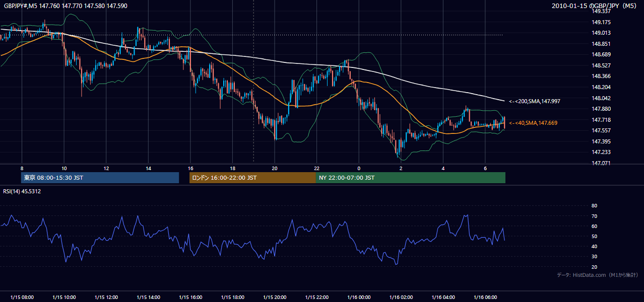Click hour tick 4 under the price chart
This screenshot has width=644, height=302.
point(443,168)
